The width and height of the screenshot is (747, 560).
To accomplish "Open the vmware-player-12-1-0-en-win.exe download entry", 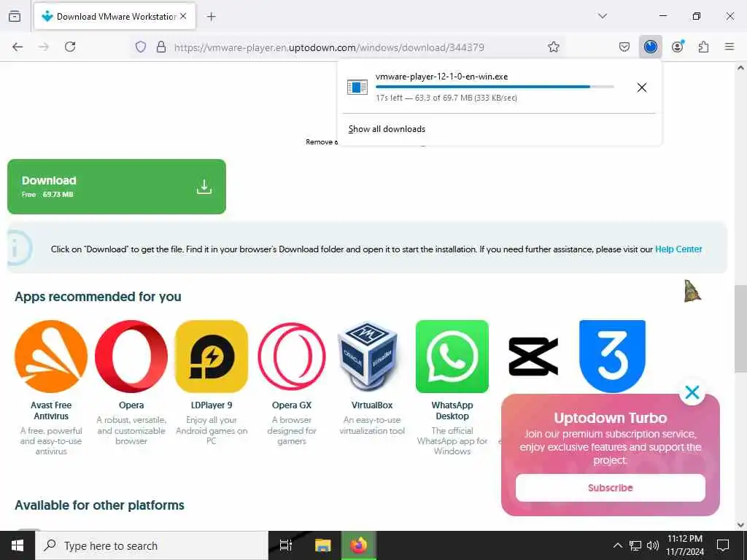I will click(x=484, y=87).
